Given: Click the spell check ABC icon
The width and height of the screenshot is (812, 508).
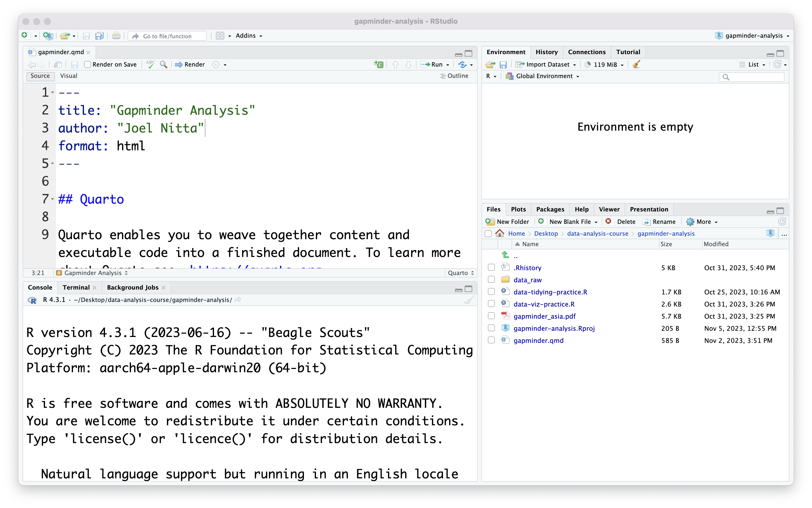Looking at the screenshot, I should [150, 64].
